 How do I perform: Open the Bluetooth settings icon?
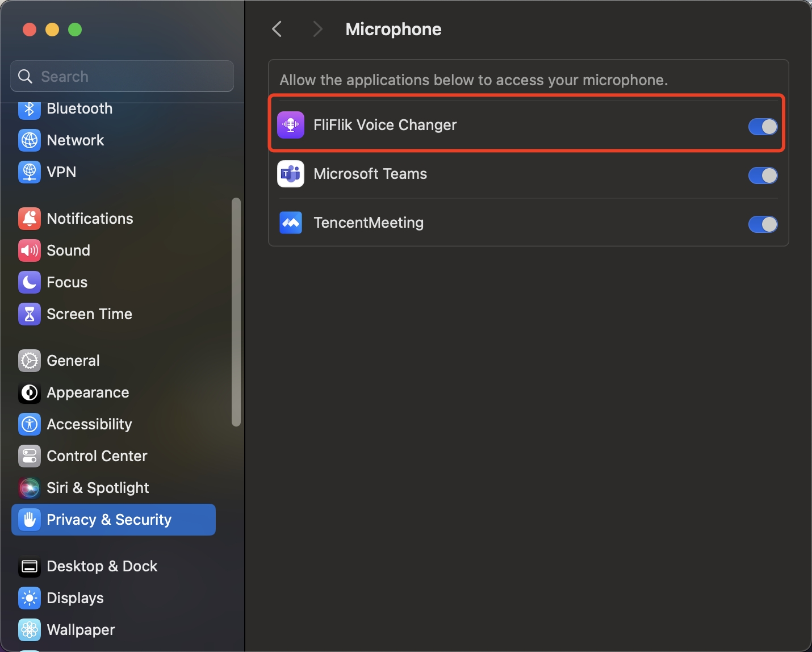(x=29, y=108)
